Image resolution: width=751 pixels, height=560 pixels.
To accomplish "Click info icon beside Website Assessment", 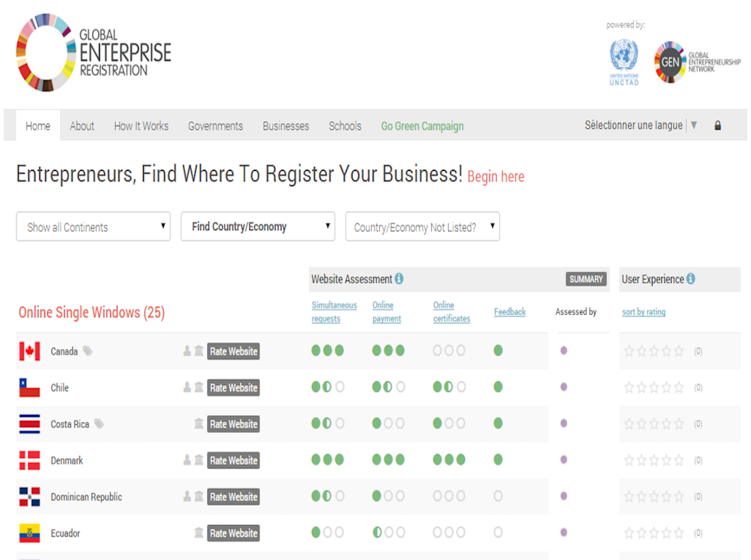I will coord(399,279).
